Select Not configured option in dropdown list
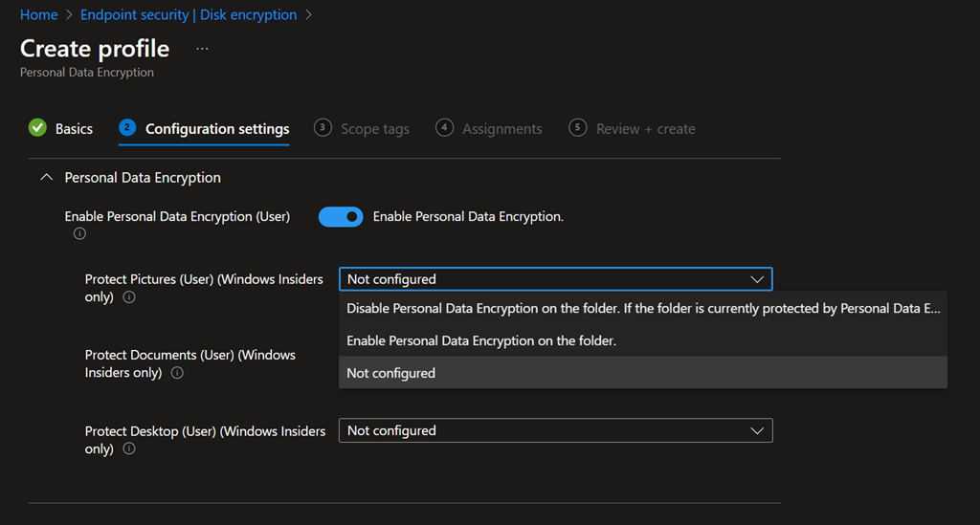 coord(391,373)
